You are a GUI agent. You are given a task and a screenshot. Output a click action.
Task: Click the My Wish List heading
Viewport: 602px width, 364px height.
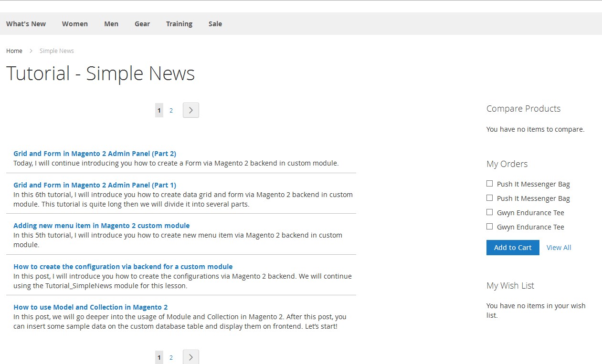tap(510, 286)
